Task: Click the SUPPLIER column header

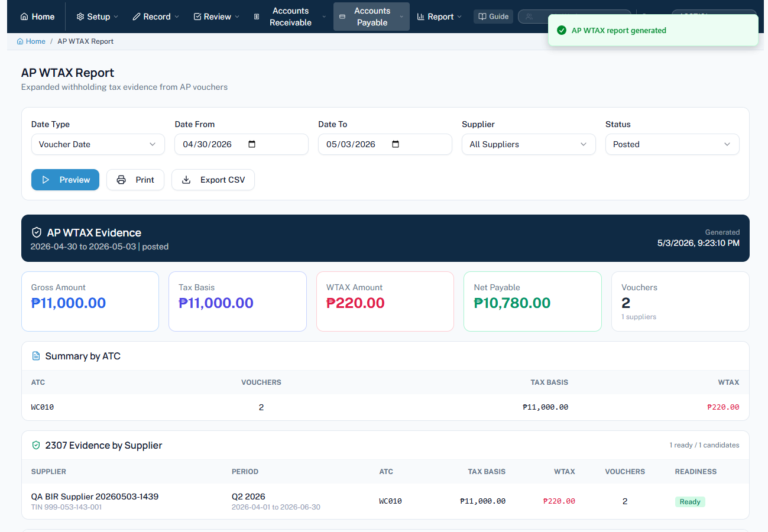Action: (48, 472)
